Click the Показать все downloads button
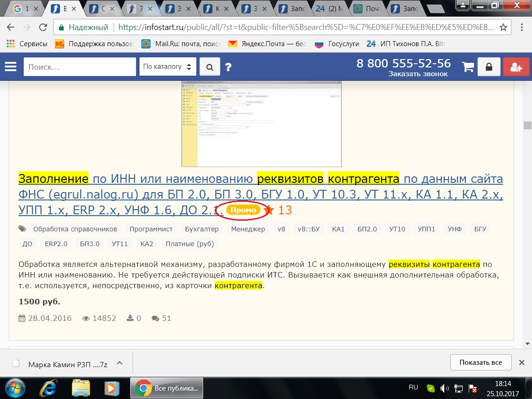The height and width of the screenshot is (399, 532). pos(481,363)
